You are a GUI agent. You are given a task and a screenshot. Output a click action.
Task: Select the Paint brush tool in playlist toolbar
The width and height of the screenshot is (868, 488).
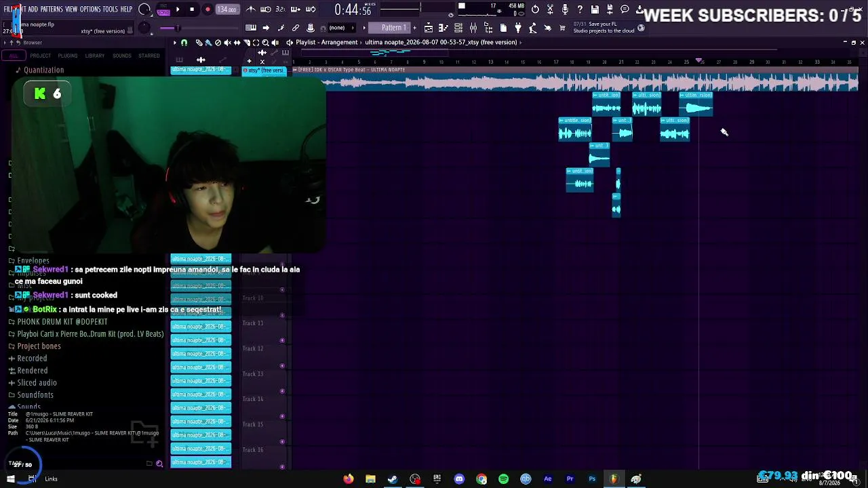pyautogui.click(x=208, y=42)
